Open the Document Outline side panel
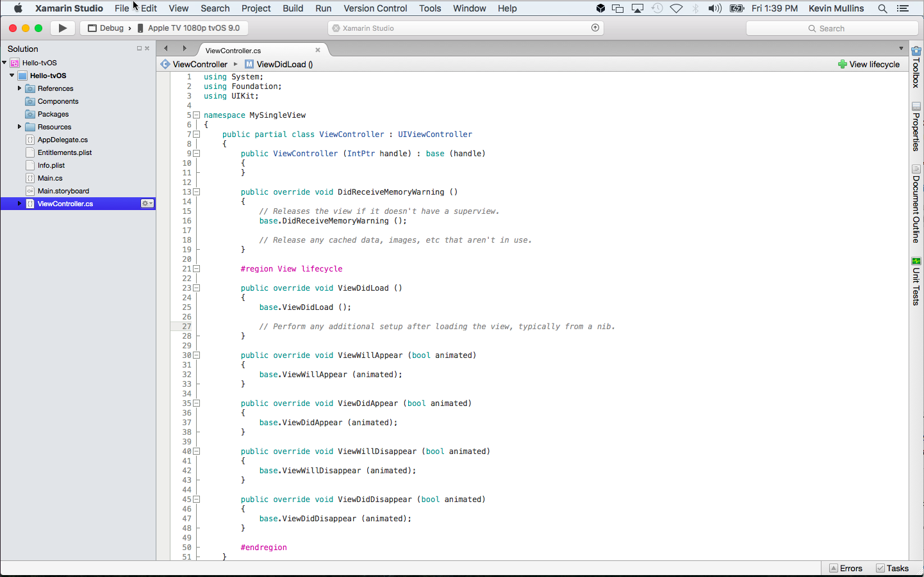924x577 pixels. pos(916,204)
